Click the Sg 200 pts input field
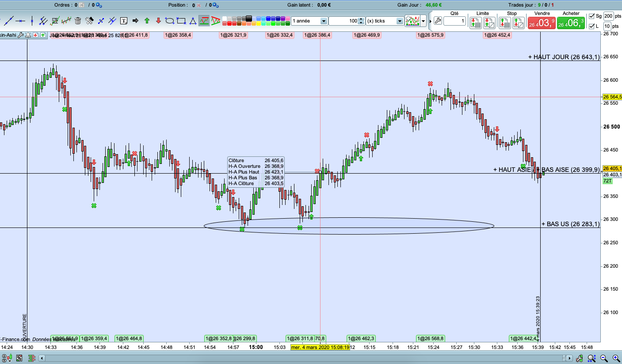The width and height of the screenshot is (622, 364). click(x=609, y=16)
